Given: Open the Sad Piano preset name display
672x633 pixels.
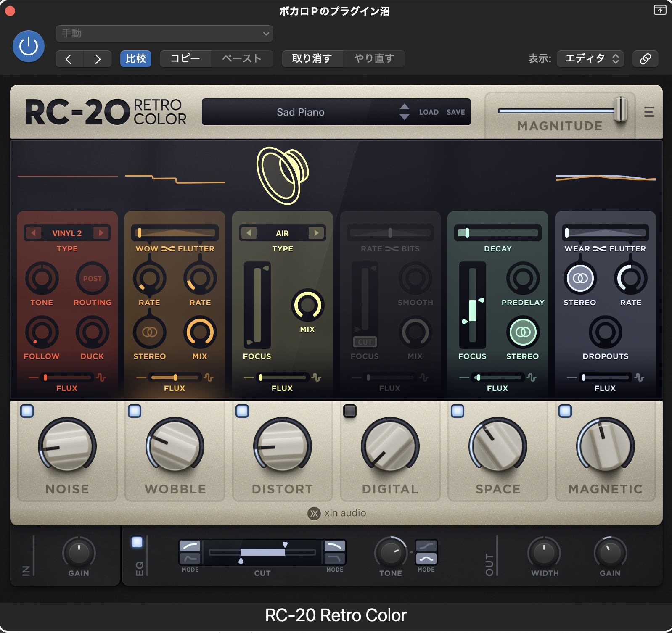Looking at the screenshot, I should (x=300, y=112).
